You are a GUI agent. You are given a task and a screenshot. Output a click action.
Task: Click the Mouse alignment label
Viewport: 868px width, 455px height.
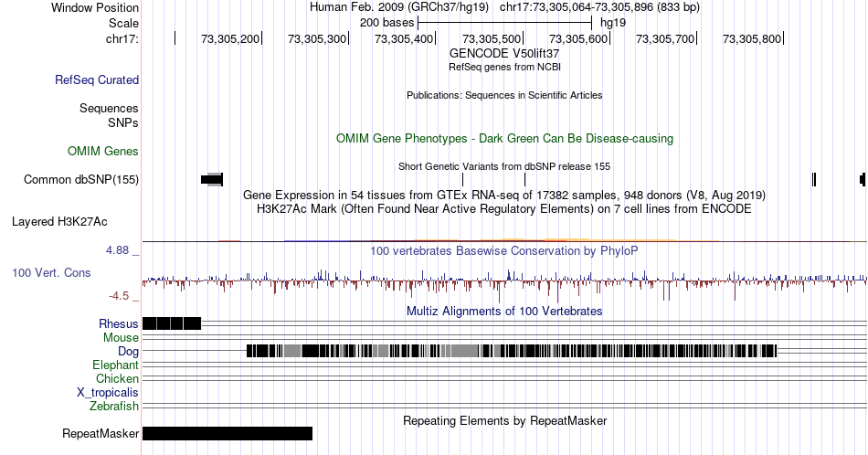tap(121, 338)
